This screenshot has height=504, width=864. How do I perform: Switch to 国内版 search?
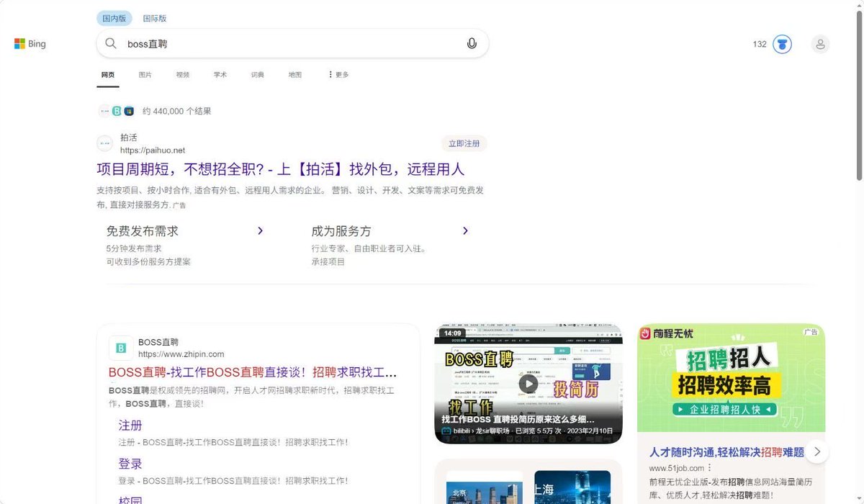click(x=114, y=18)
